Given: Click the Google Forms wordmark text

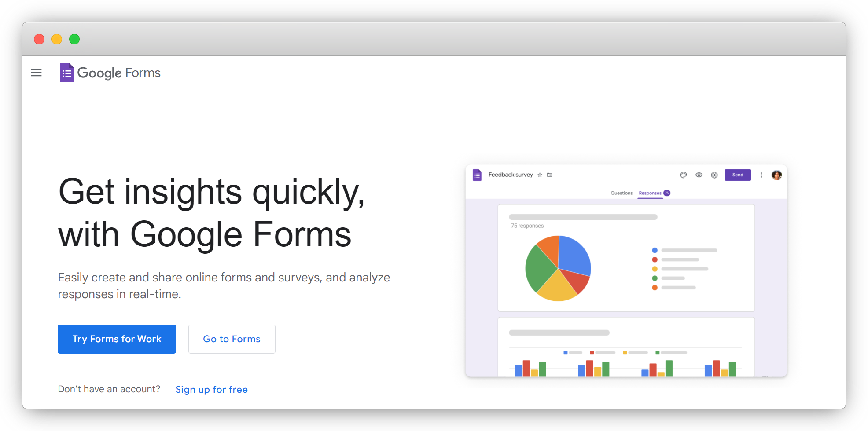Looking at the screenshot, I should coord(119,73).
